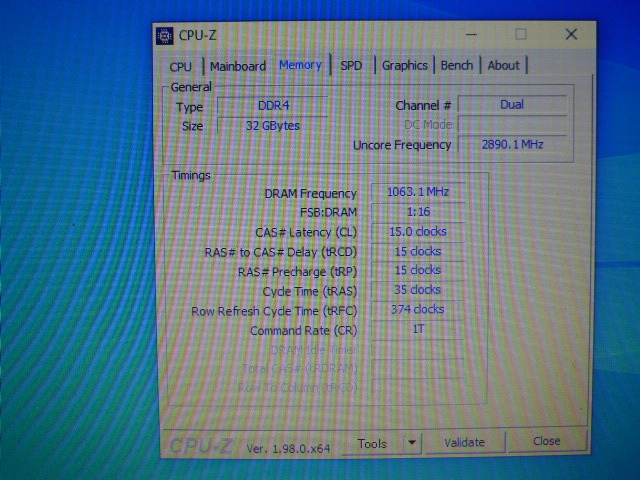Click the DDR4 type value
This screenshot has height=480, width=640.
(x=273, y=106)
